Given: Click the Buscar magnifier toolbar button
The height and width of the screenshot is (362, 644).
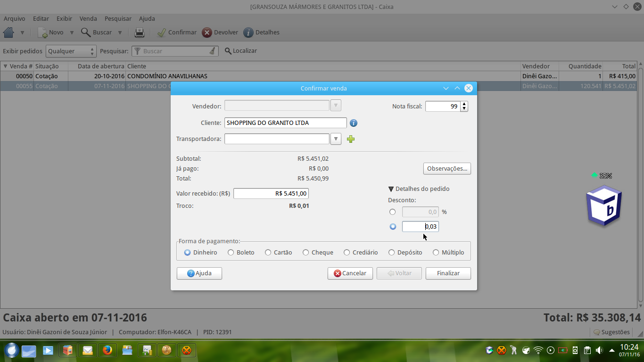Looking at the screenshot, I should coord(96,33).
